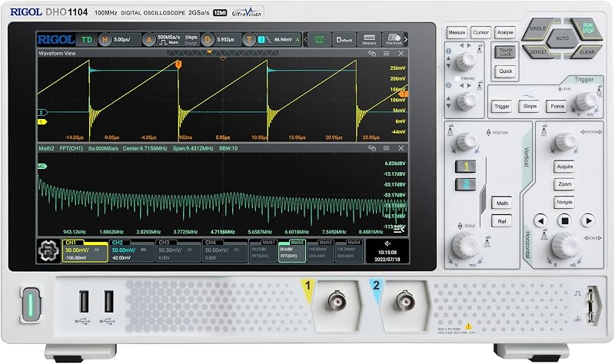Viewport: 615px width, 364px height.
Task: Toggle the RUN/STOP hardware key
Action: click(587, 28)
